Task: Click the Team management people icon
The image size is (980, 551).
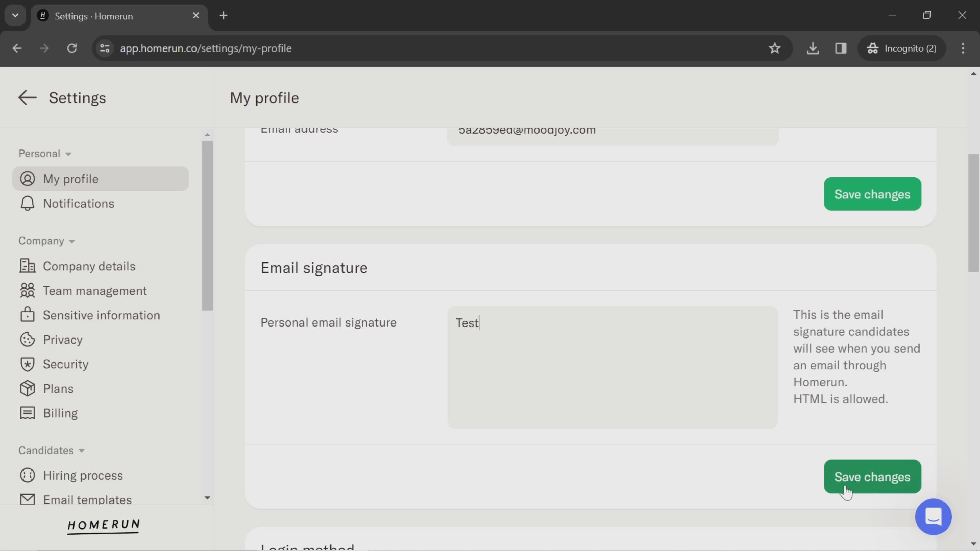Action: (x=27, y=291)
